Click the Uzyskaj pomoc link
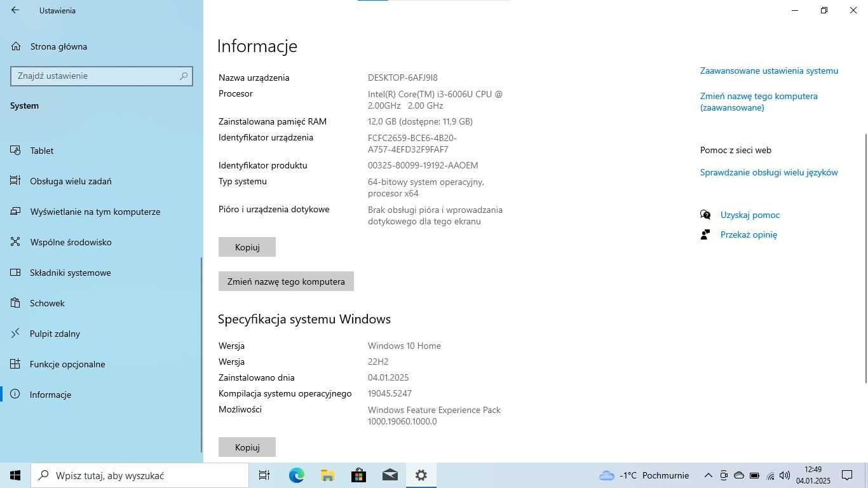The width and height of the screenshot is (868, 488). (x=750, y=215)
